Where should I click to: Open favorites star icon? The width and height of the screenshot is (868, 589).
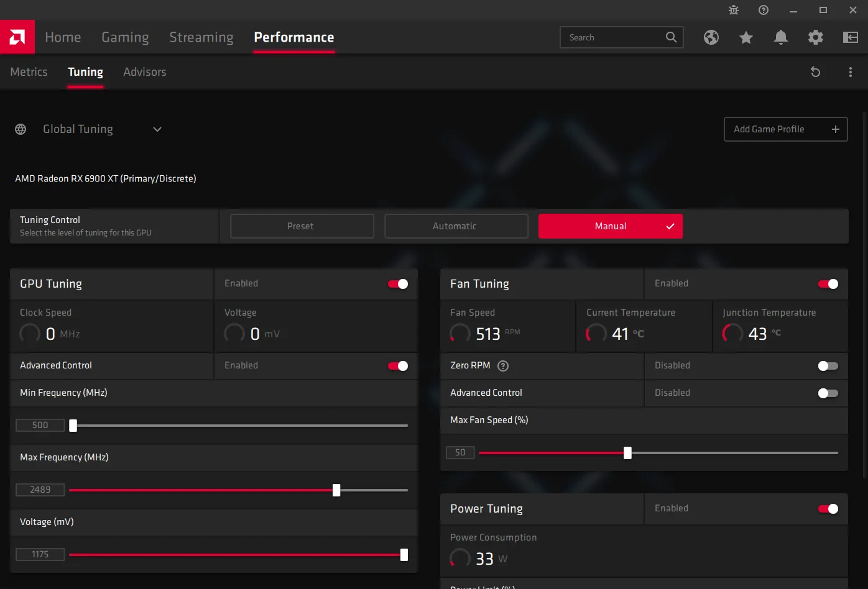point(746,37)
